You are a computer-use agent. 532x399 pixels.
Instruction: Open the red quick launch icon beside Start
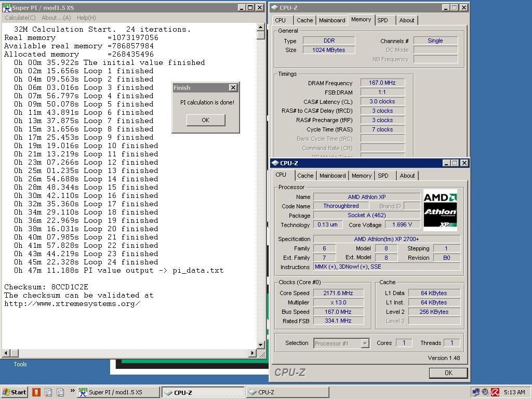[36, 392]
